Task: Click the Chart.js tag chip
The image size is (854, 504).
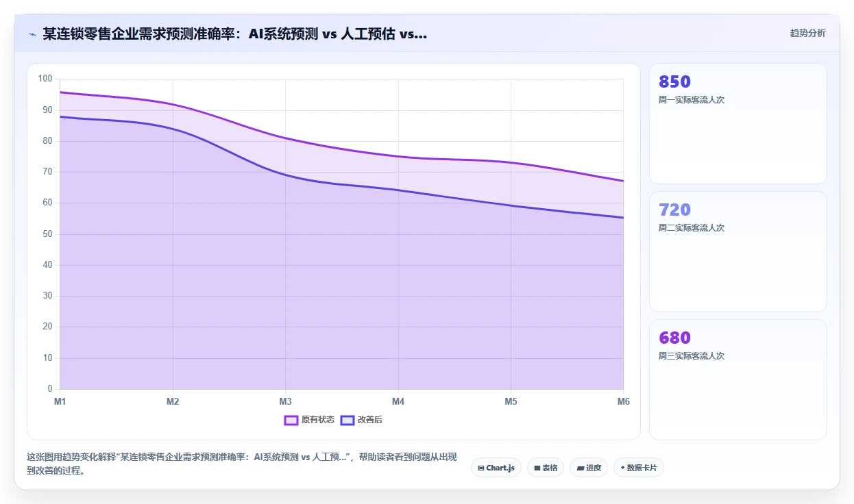Action: [x=496, y=468]
